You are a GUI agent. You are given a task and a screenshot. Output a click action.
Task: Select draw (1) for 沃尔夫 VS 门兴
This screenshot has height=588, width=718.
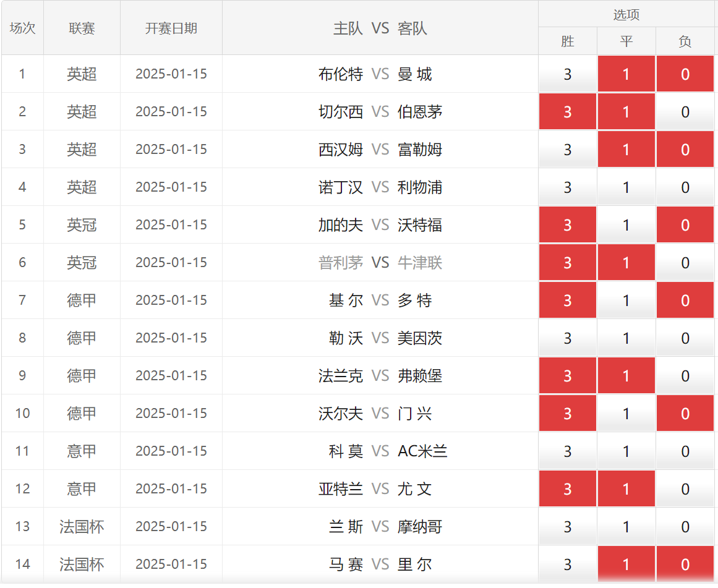[626, 414]
